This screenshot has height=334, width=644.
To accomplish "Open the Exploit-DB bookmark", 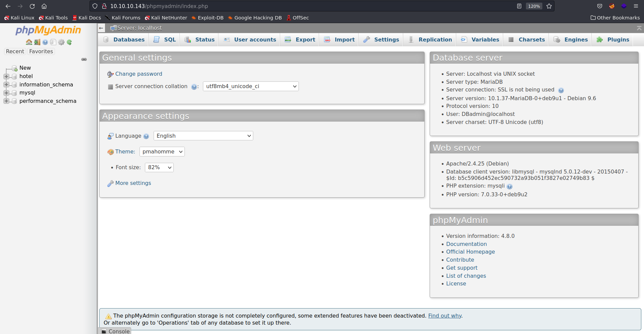I will click(207, 18).
